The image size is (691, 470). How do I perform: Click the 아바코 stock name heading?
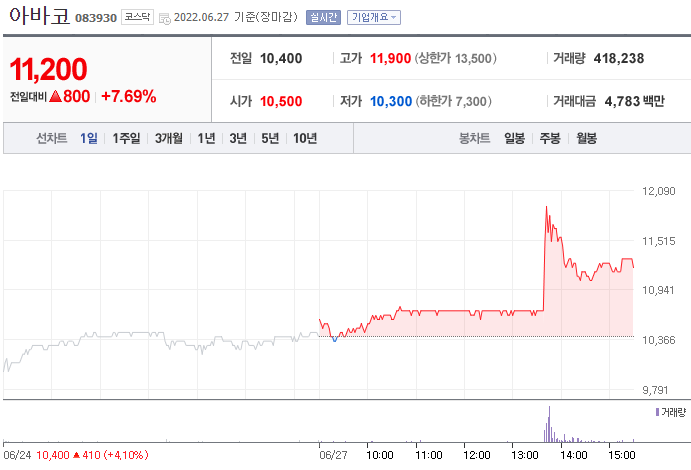coord(39,15)
